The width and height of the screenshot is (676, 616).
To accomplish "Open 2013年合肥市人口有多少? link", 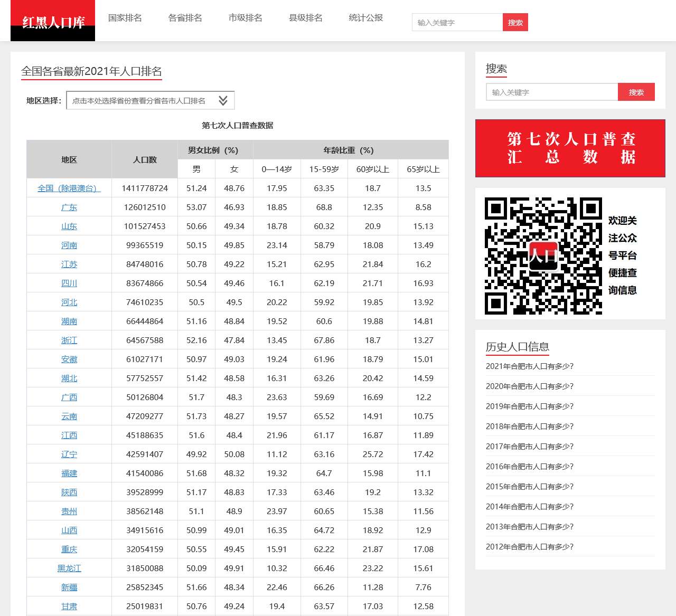I will pos(530,527).
